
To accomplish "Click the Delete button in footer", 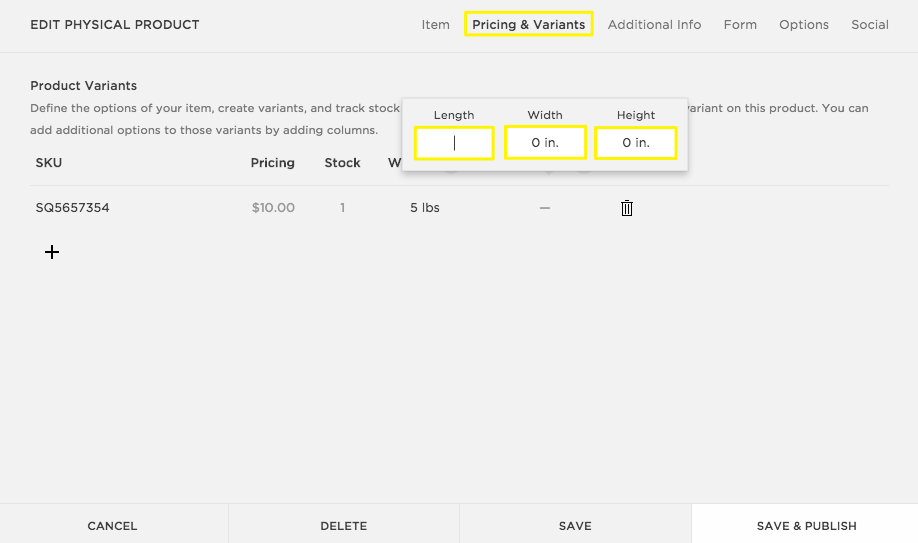I will pyautogui.click(x=343, y=525).
